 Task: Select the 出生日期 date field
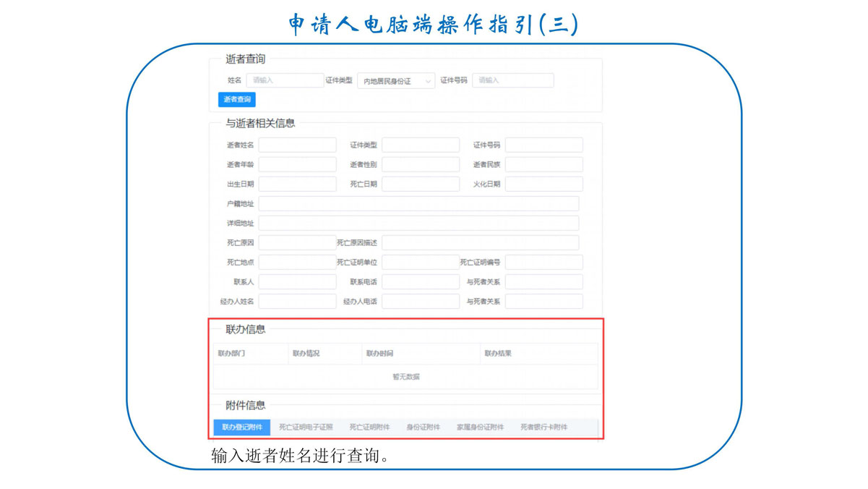pos(297,184)
